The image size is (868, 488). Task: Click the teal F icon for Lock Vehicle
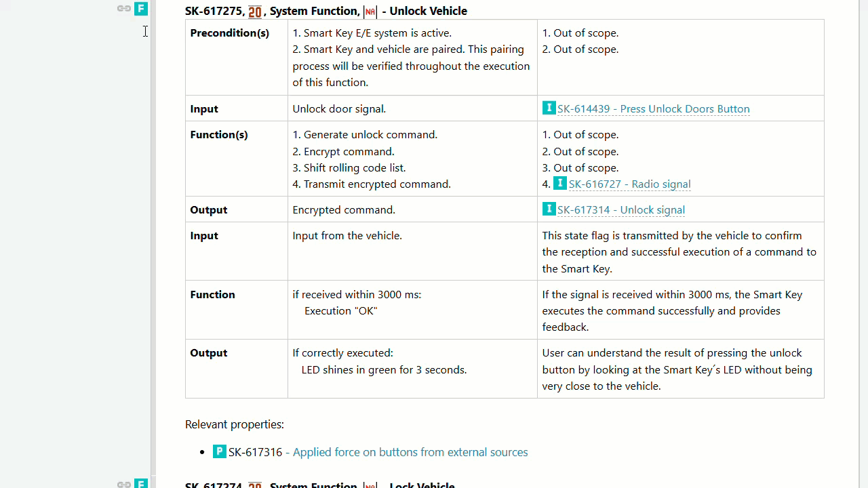[141, 484]
